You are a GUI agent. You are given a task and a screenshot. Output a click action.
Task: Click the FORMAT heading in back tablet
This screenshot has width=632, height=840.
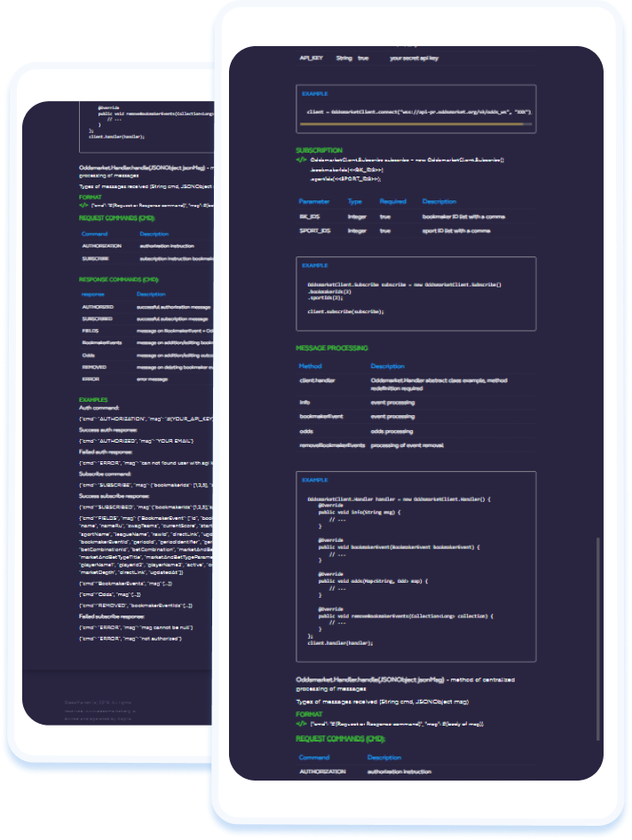pos(90,197)
